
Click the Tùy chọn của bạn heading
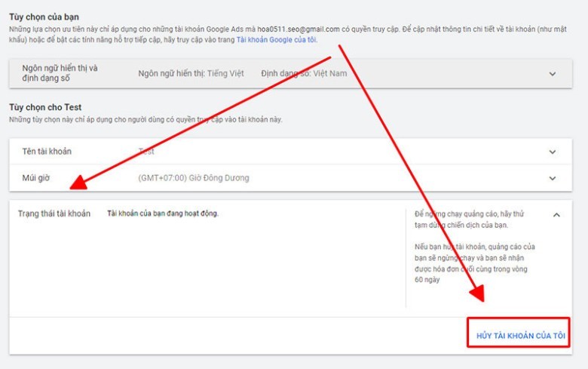click(44, 17)
